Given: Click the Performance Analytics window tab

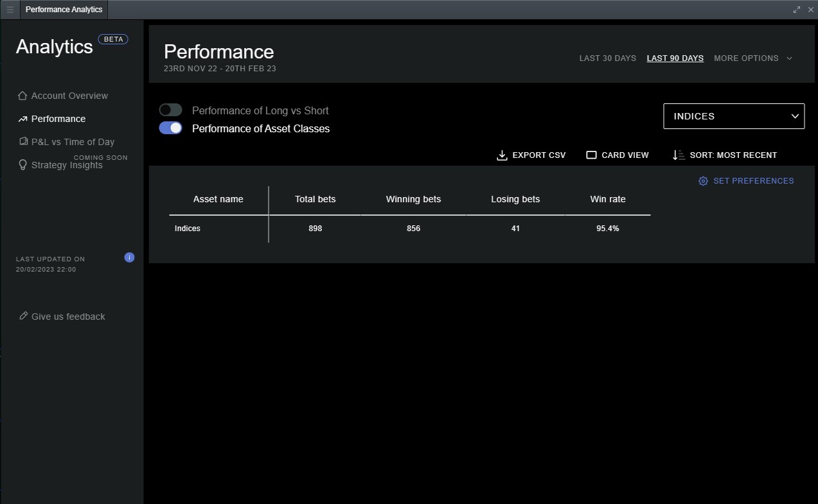Looking at the screenshot, I should 64,10.
